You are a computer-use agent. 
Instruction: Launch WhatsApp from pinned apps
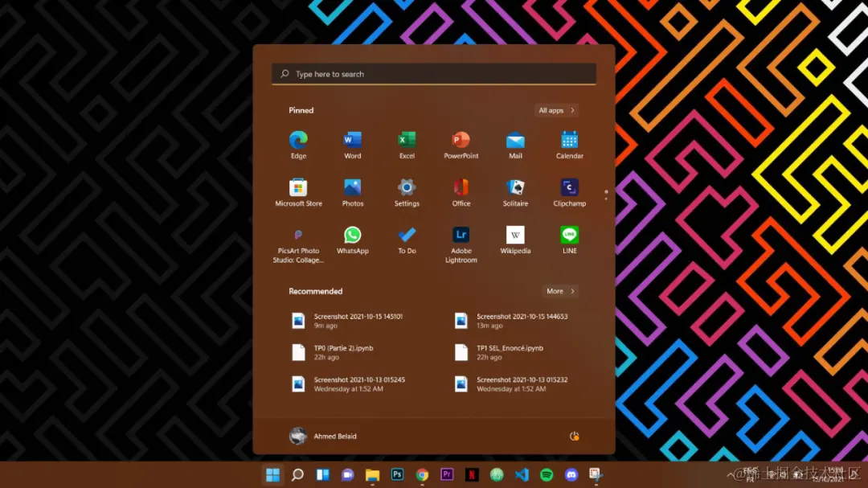tap(353, 240)
